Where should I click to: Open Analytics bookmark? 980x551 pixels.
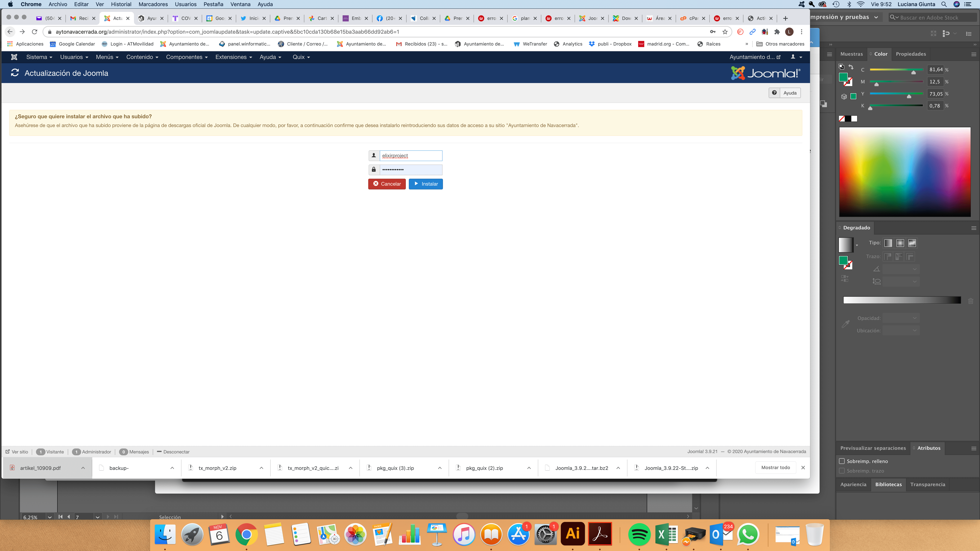[x=568, y=44]
